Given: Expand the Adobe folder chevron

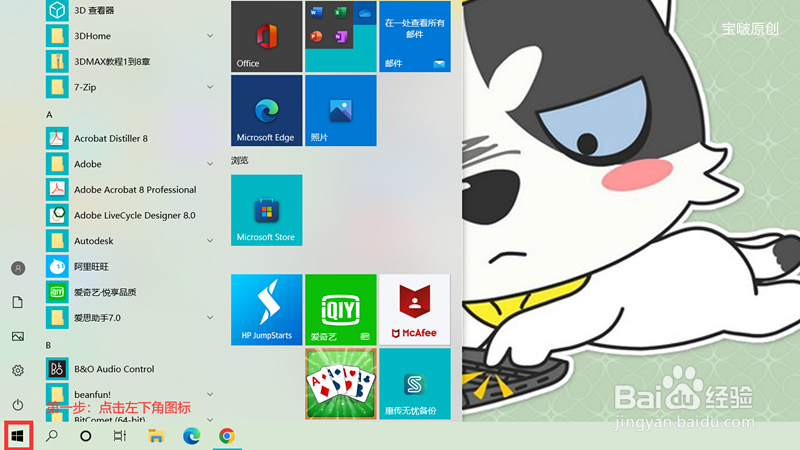Looking at the screenshot, I should click(210, 164).
